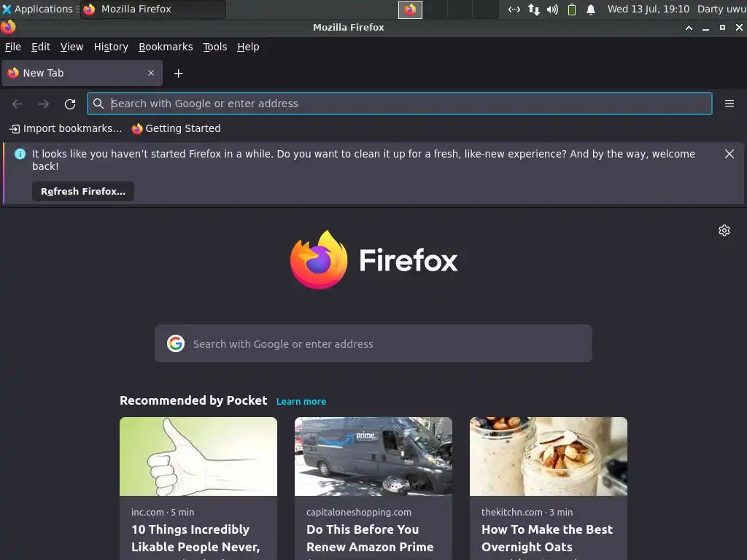Click the magnifier icon in address bar

point(98,104)
